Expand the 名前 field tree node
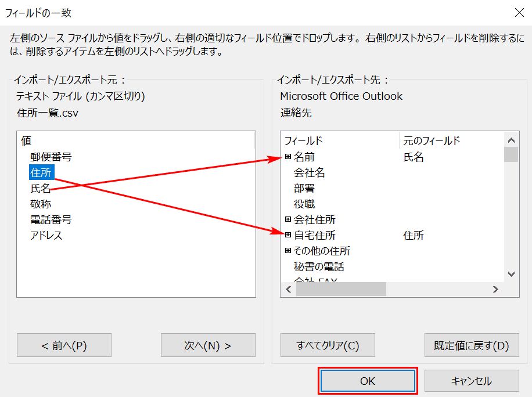This screenshot has width=532, height=397. click(x=288, y=156)
